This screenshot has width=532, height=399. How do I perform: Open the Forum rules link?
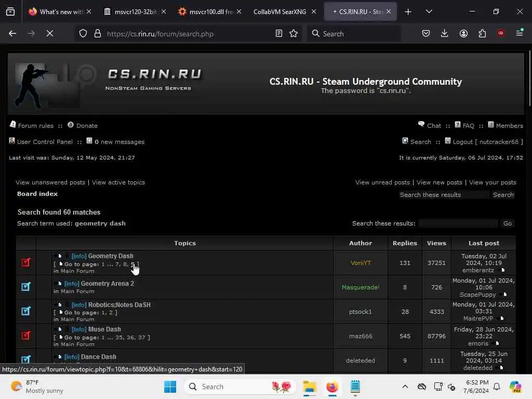click(x=36, y=126)
